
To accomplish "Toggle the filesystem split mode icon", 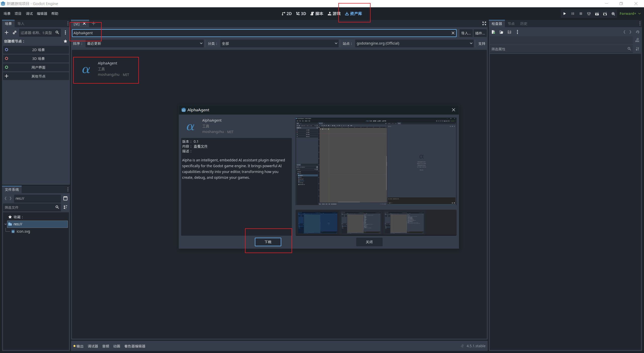I will (65, 198).
